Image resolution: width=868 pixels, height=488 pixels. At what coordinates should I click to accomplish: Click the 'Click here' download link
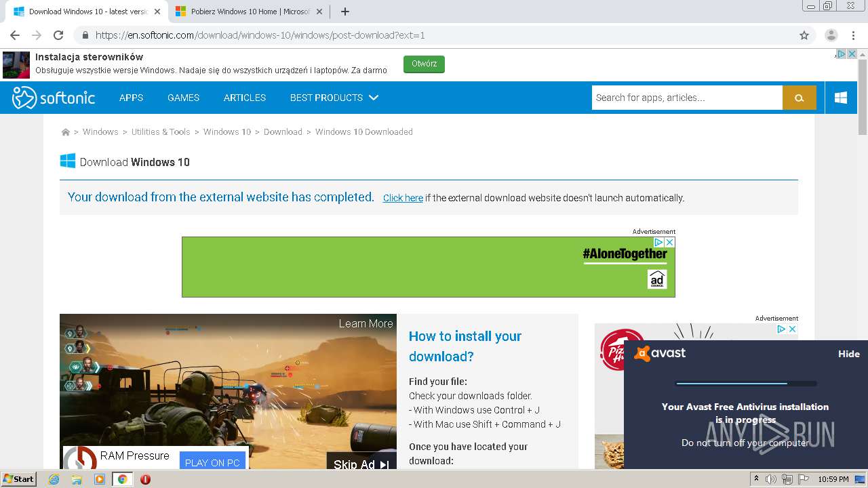[403, 198]
